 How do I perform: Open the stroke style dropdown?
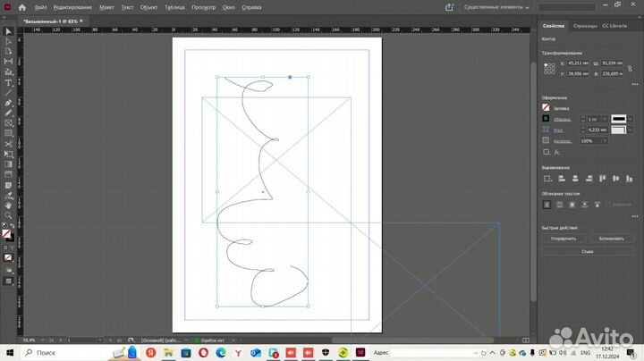tap(630, 119)
